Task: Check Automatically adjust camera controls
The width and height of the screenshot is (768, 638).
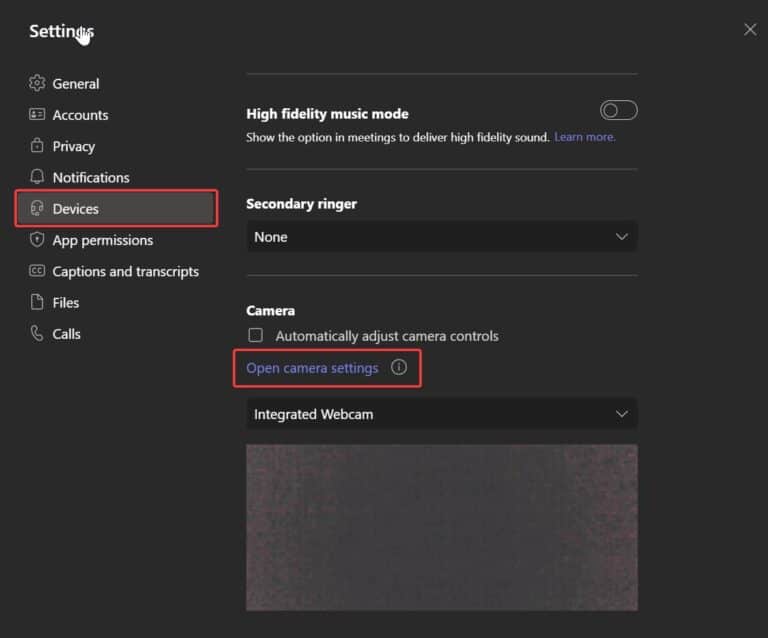Action: click(255, 335)
